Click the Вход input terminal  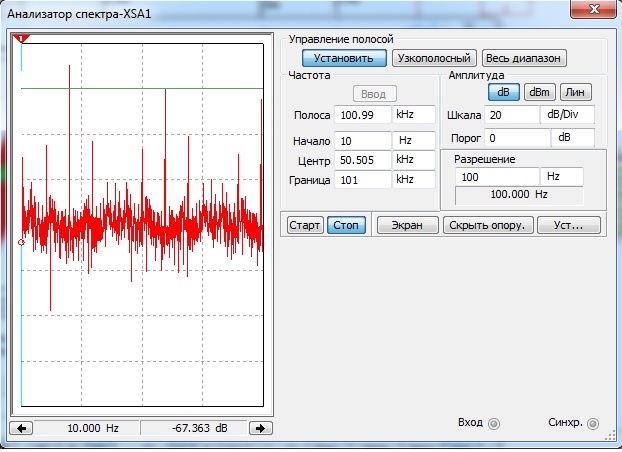coord(494,424)
